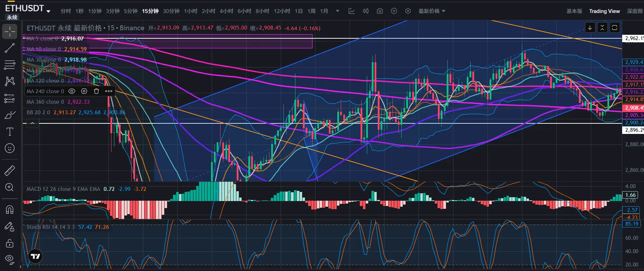Switch chart to 8小时 interval
The width and height of the screenshot is (644, 271).
click(262, 11)
